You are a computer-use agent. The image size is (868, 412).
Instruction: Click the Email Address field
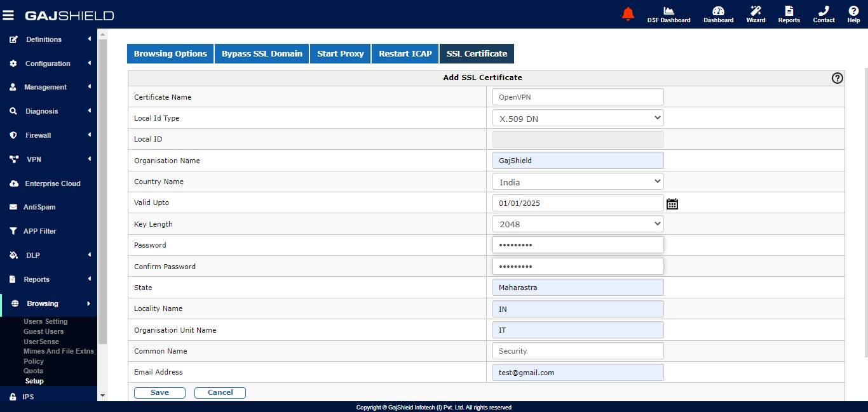click(578, 373)
